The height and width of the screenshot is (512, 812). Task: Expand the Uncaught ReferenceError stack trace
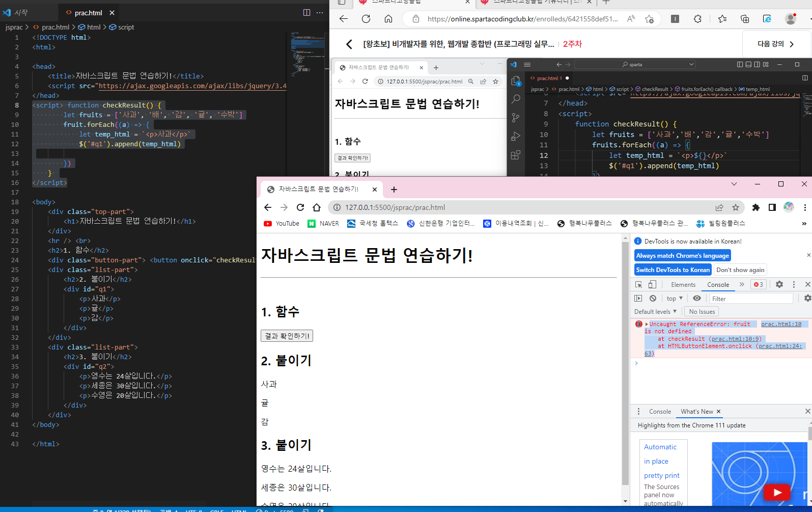pos(647,324)
